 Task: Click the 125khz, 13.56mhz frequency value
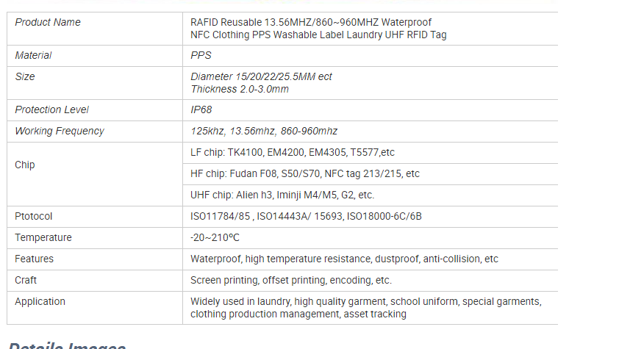pos(264,131)
